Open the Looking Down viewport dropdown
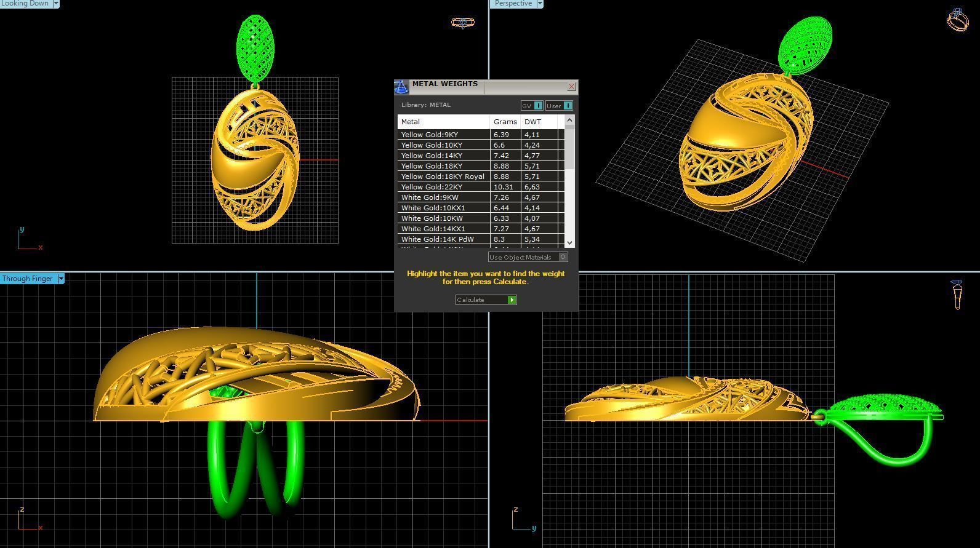The image size is (980, 548). pos(56,4)
